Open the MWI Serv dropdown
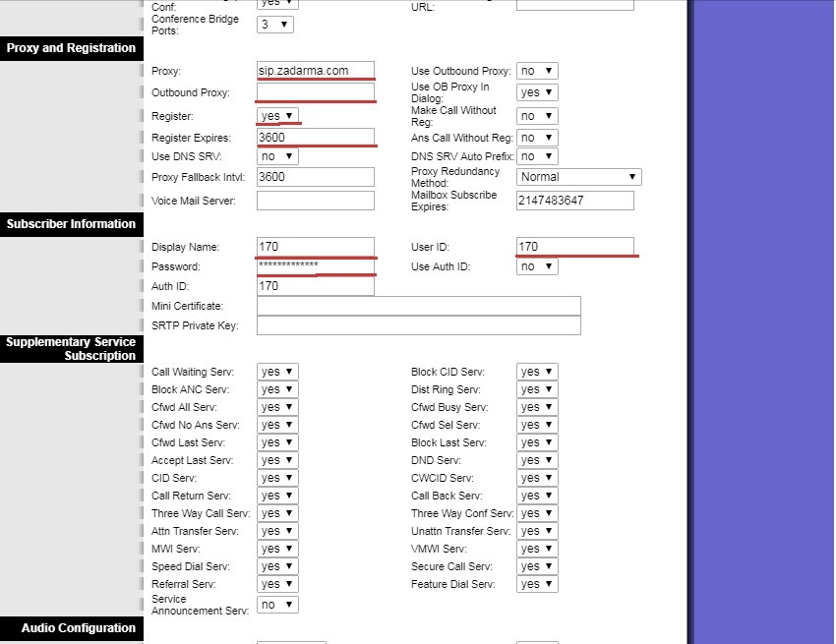The image size is (836, 644). 277,549
